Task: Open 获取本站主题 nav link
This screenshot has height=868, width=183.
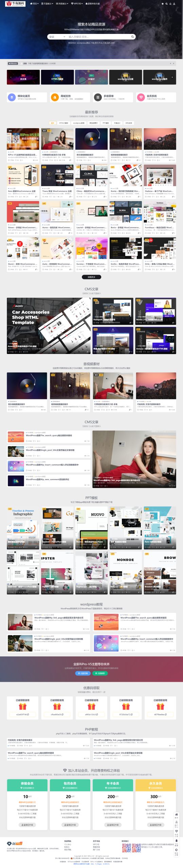Action: click(x=92, y=4)
